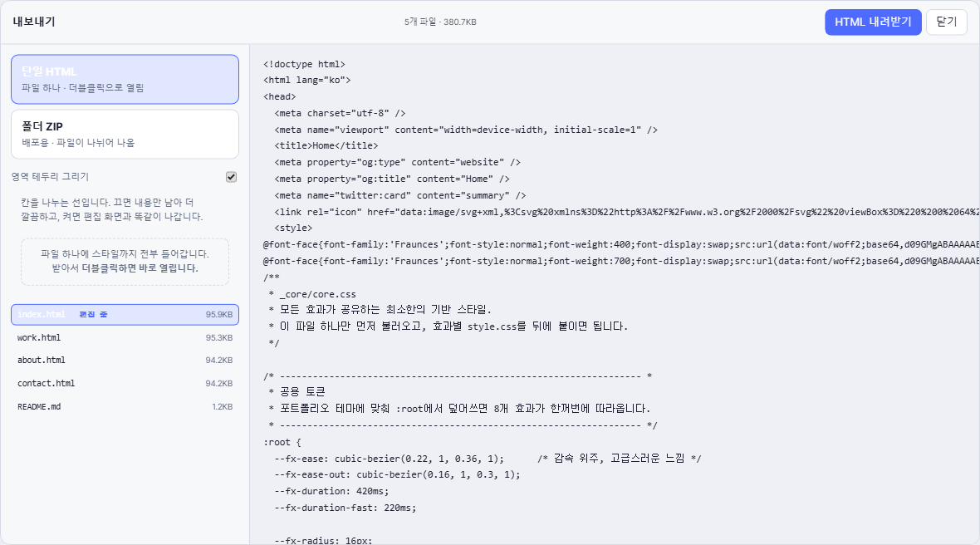The image size is (980, 545).
Task: Click the twitter:card meta line
Action: 400,195
